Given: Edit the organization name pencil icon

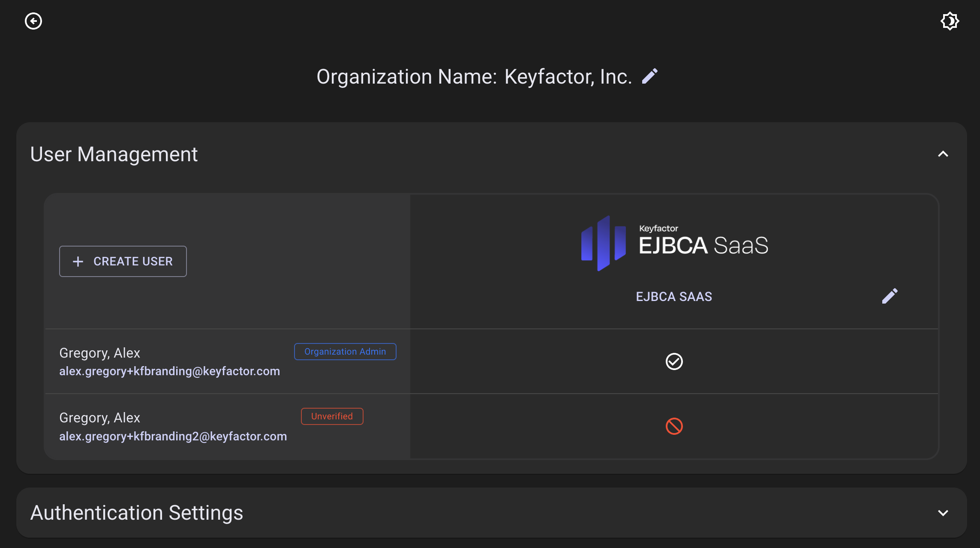Looking at the screenshot, I should pos(649,76).
